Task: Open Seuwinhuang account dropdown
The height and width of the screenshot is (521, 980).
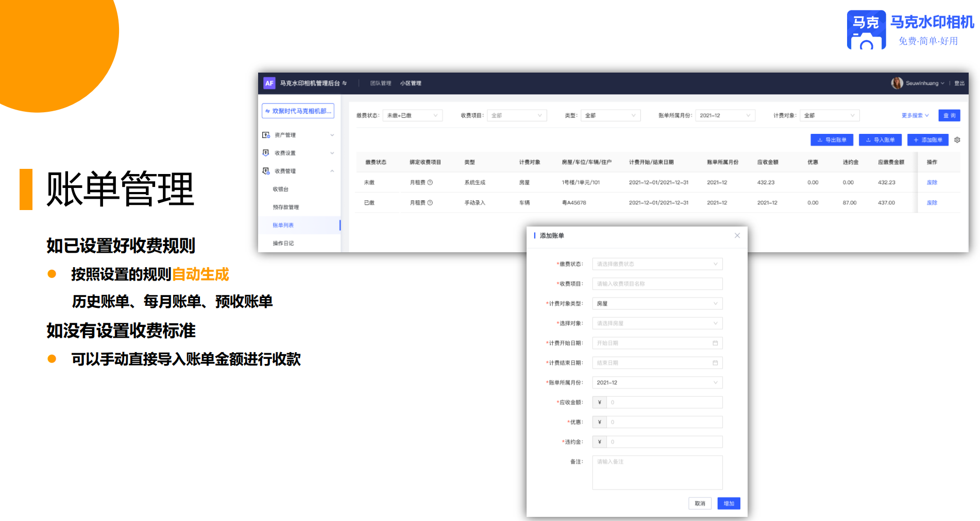Action: pyautogui.click(x=925, y=83)
